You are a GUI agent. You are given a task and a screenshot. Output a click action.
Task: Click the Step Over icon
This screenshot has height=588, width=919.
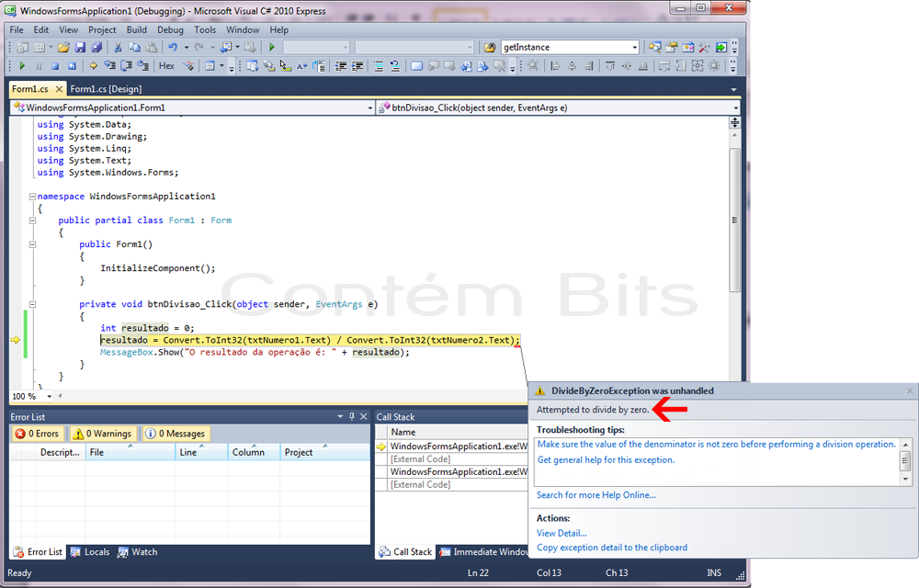point(125,66)
